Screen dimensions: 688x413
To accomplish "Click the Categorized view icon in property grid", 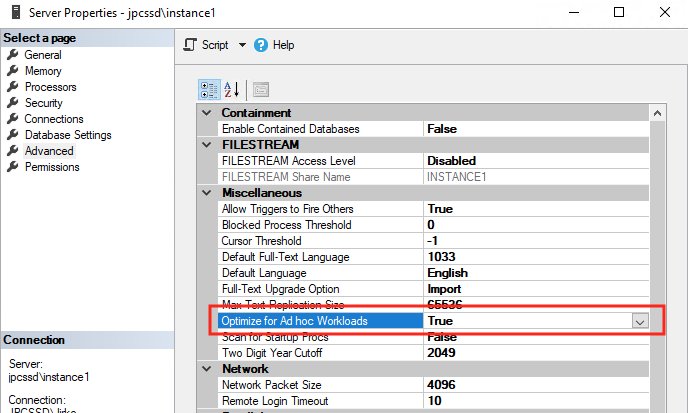I will point(209,89).
